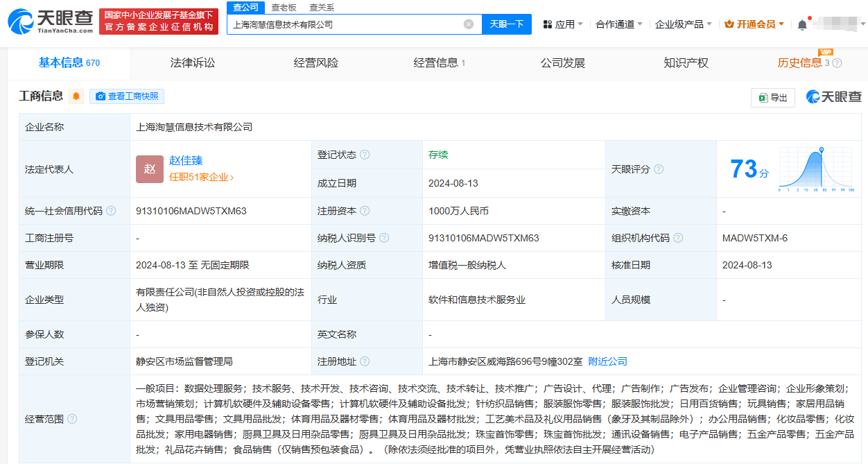Click the 核准日期 value 2024-08-13

coord(747,265)
